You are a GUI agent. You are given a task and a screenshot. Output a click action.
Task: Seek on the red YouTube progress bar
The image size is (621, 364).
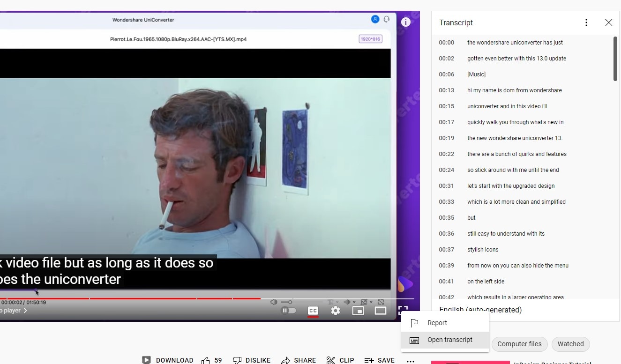(207, 298)
